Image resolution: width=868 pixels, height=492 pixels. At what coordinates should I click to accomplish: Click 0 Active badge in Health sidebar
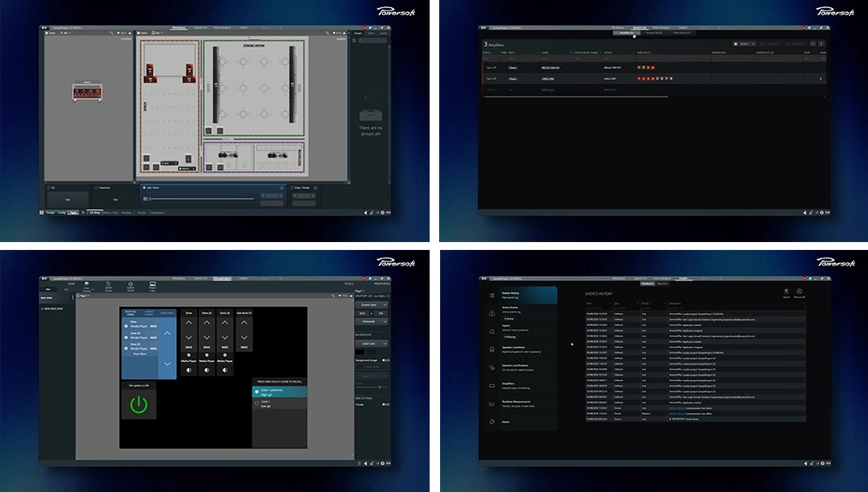tap(509, 318)
